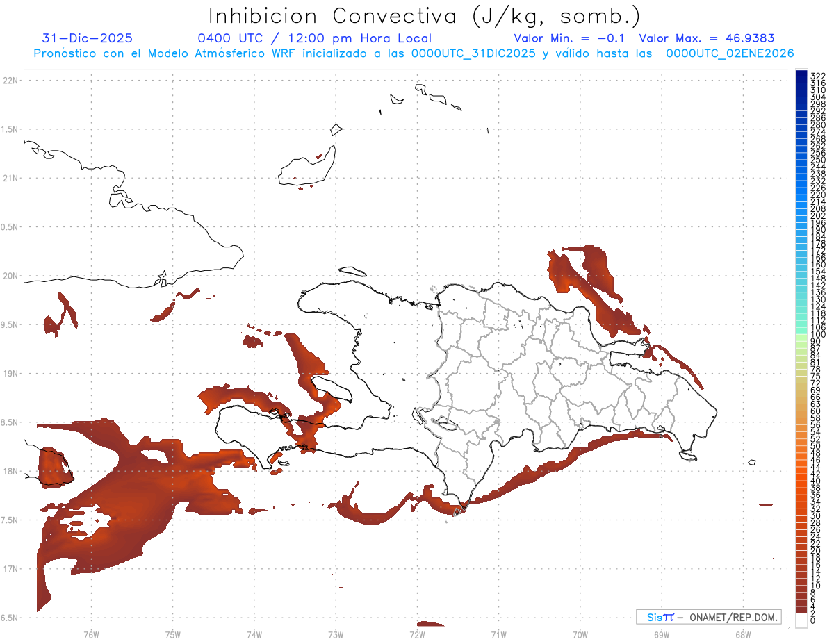This screenshot has height=644, width=834.
Task: Click the '69W' longitude label
Action: coord(662,634)
